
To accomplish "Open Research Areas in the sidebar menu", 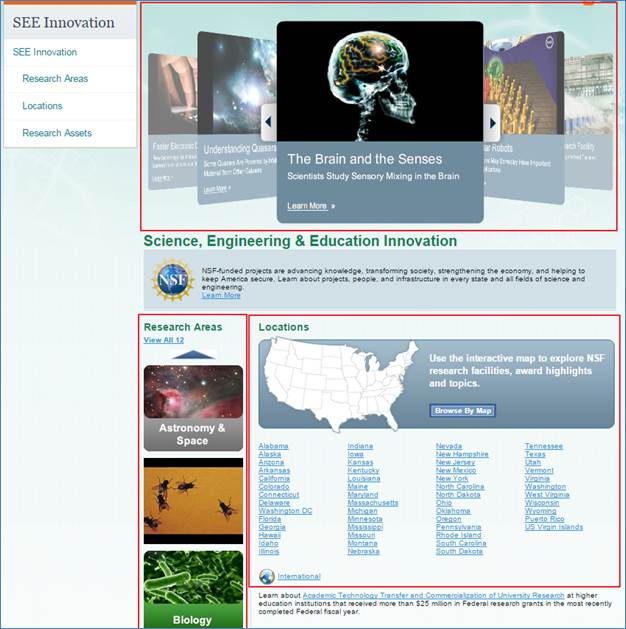I will [x=55, y=79].
